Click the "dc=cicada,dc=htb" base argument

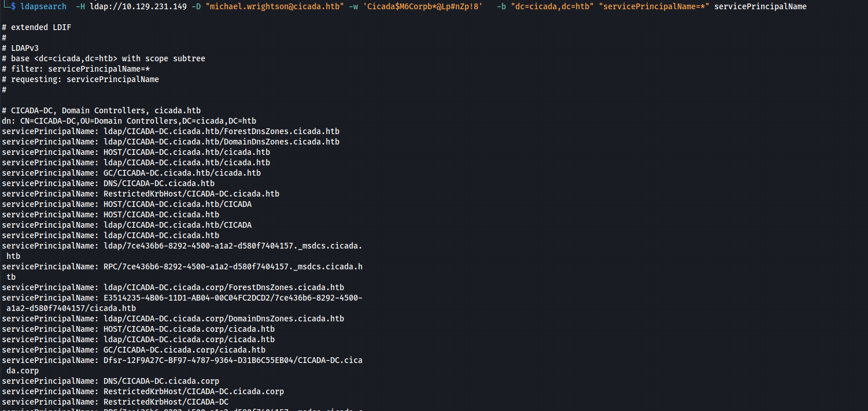tap(552, 6)
